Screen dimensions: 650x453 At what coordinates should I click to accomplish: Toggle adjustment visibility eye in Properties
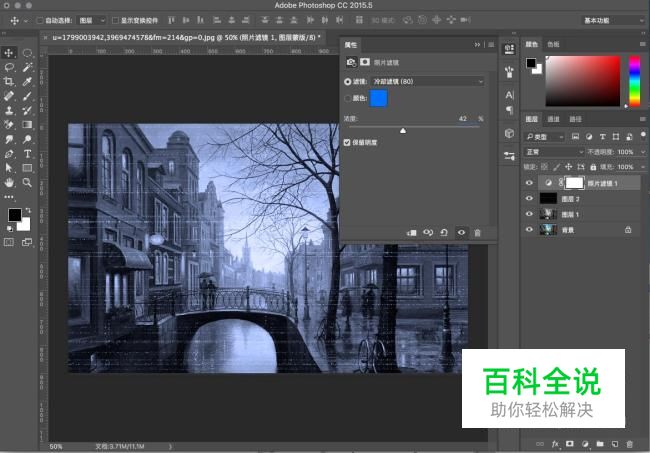(x=461, y=233)
